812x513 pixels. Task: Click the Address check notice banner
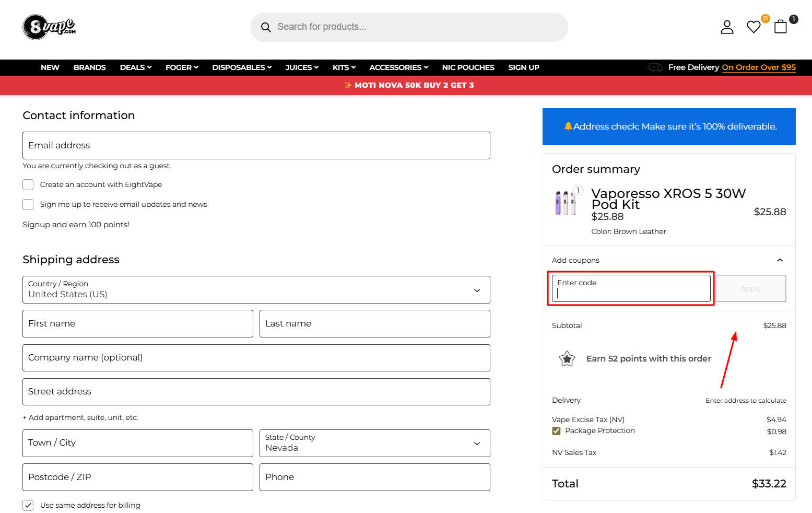coord(669,126)
